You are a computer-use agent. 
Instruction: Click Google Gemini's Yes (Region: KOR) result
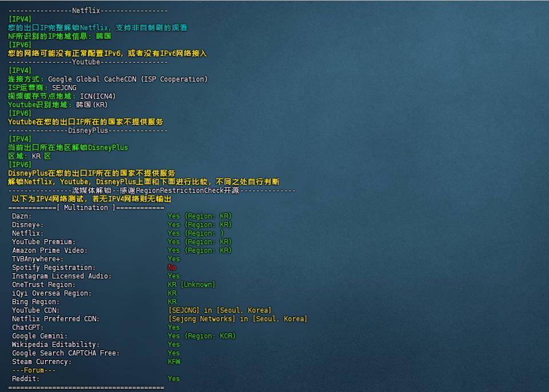tap(202, 336)
